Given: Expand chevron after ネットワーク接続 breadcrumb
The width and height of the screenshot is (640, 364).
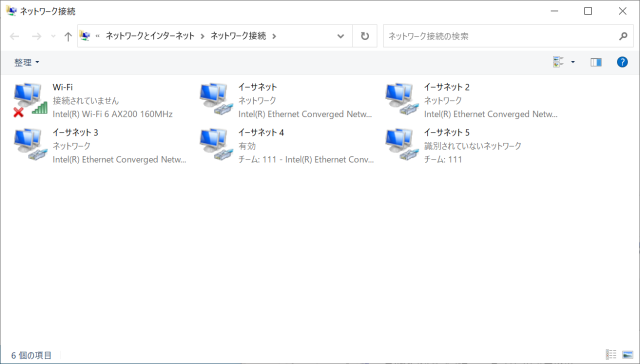Looking at the screenshot, I should (274, 36).
